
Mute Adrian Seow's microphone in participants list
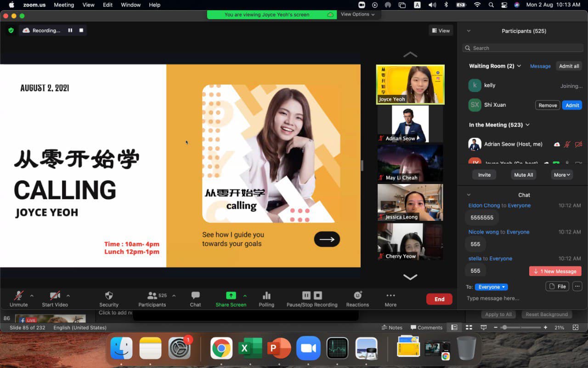568,144
